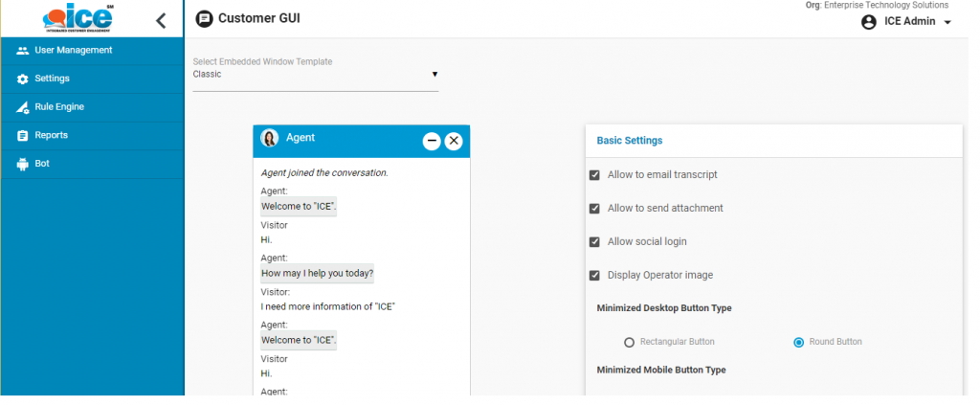Disable Allow social login option

[x=594, y=242]
